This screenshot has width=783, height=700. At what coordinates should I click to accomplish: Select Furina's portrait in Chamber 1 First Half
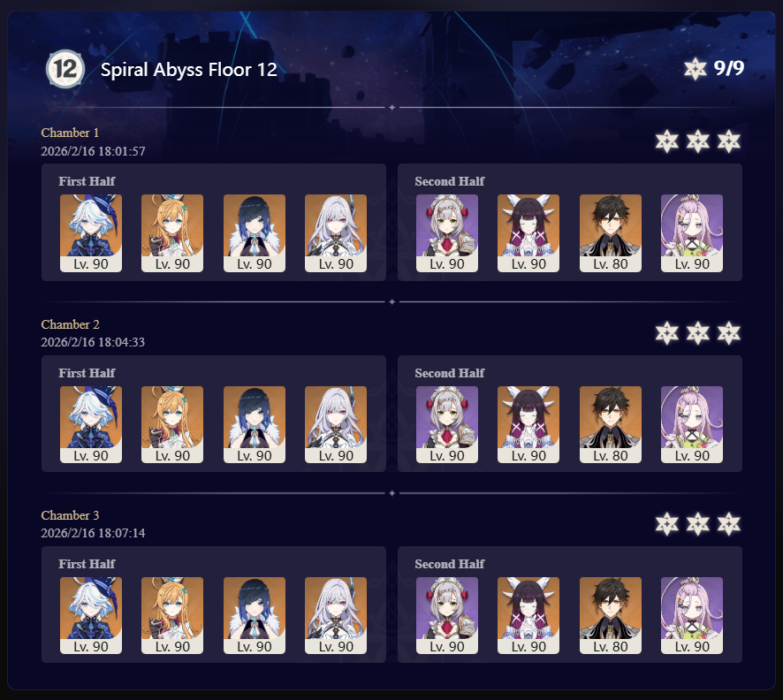point(91,233)
